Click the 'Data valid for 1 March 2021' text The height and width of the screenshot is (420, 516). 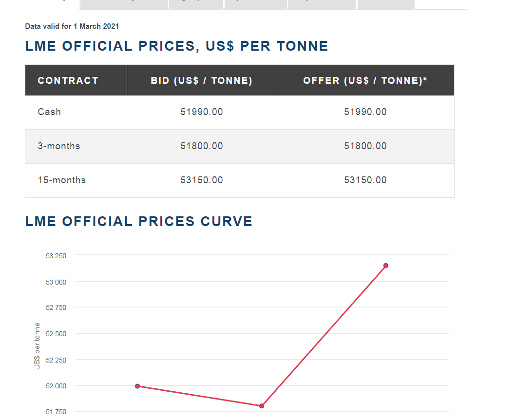click(72, 26)
